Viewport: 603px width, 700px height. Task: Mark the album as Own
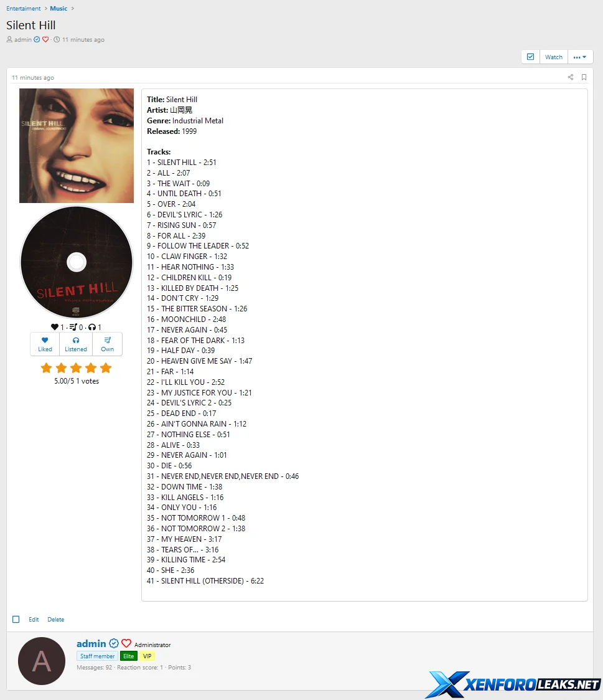point(108,344)
